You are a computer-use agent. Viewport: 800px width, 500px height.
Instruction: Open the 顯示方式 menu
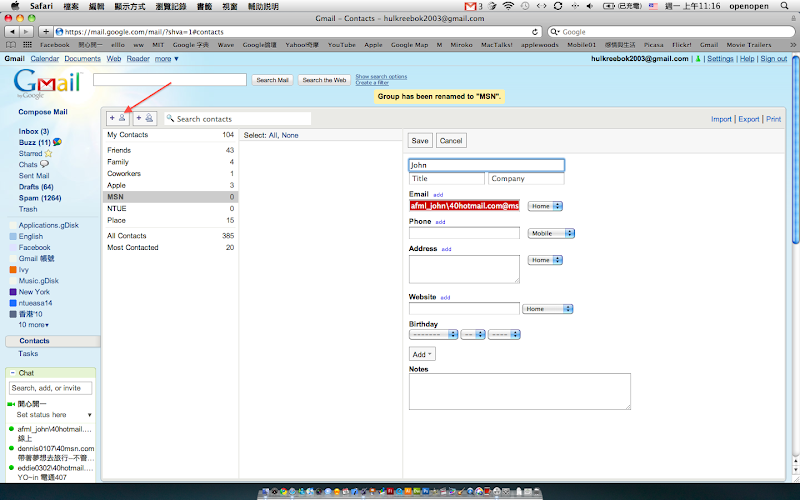tap(130, 6)
